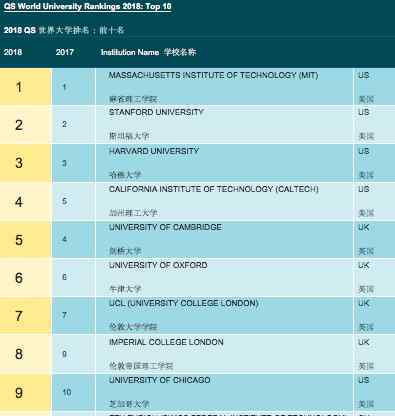Image resolution: width=395 pixels, height=416 pixels.
Task: Click the Harvard University name
Action: 154,151
